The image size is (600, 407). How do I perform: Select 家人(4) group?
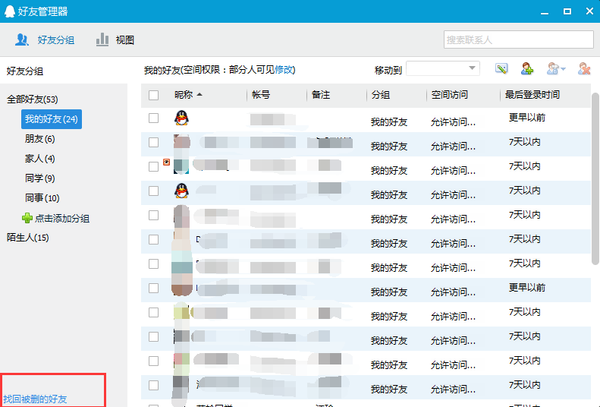coord(40,158)
